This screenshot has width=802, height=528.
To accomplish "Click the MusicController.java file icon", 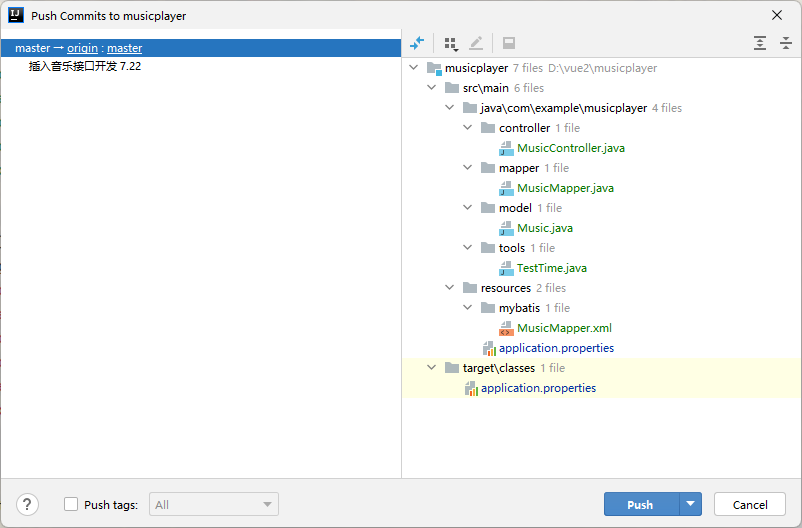I will [506, 148].
